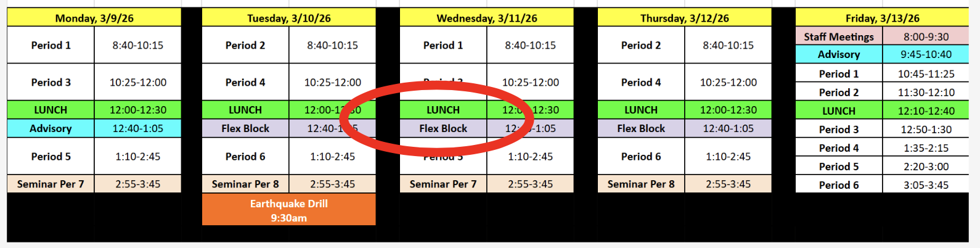The height and width of the screenshot is (248, 980).
Task: Select Thursday's Flex Block cell
Action: coord(641,128)
